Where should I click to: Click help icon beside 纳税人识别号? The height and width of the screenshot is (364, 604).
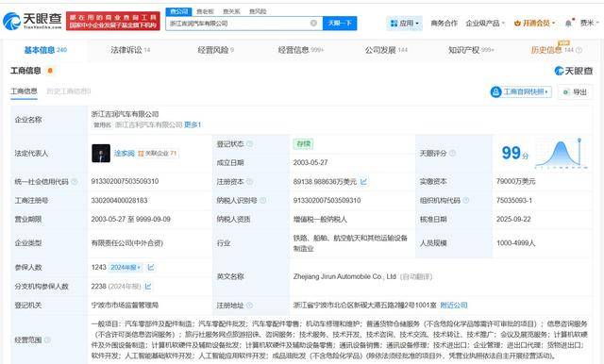(x=263, y=201)
